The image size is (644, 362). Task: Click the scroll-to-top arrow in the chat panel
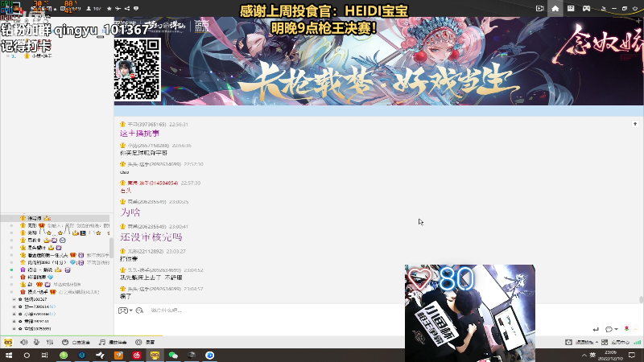(635, 124)
